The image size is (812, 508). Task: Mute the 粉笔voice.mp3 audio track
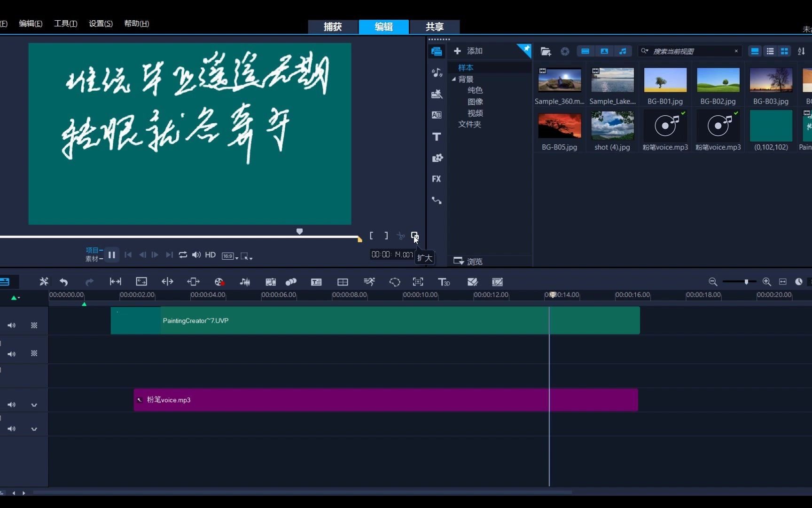tap(11, 405)
